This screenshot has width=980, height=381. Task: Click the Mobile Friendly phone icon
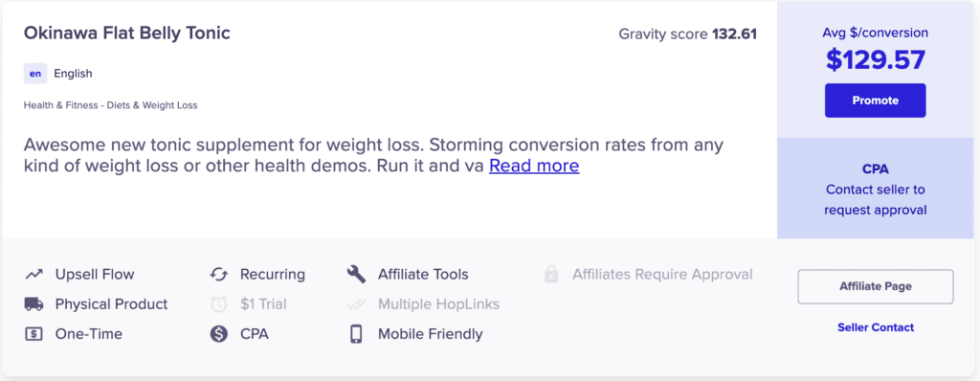pyautogui.click(x=356, y=334)
